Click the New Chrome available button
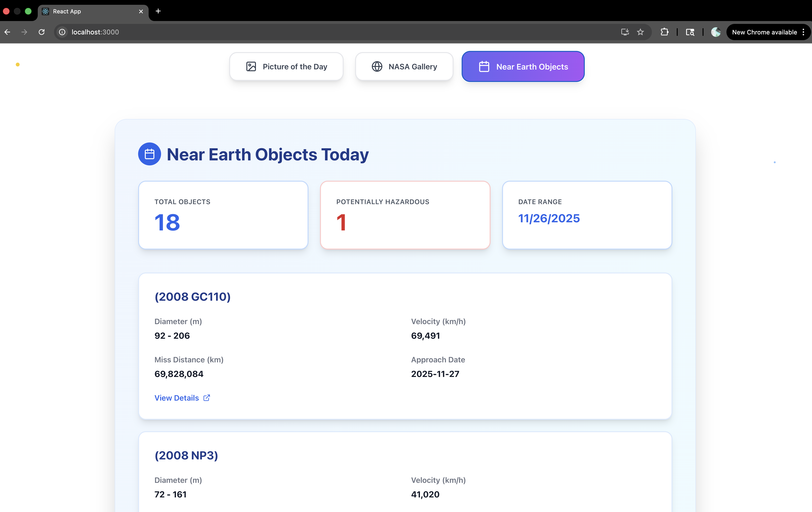Viewport: 812px width, 512px height. [764, 32]
